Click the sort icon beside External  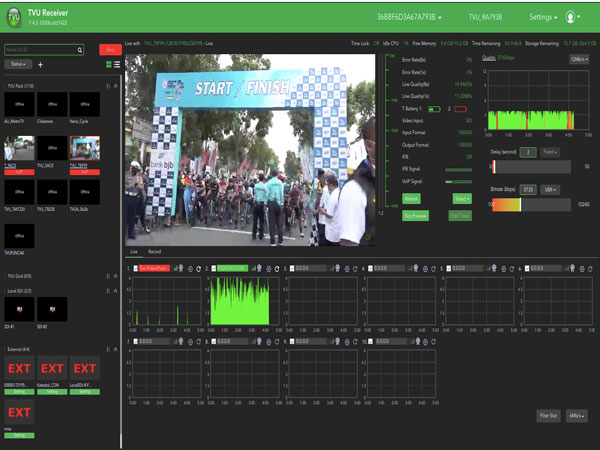(108, 349)
